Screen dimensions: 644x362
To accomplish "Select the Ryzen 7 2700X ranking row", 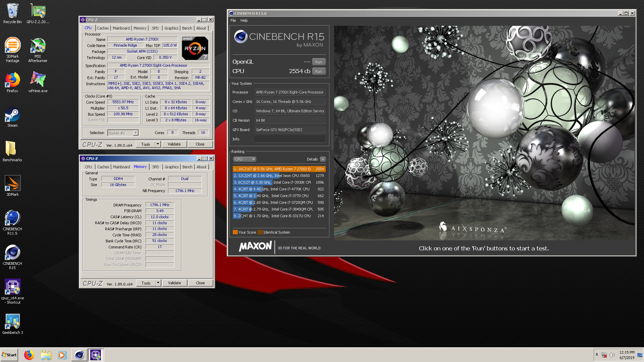I will click(x=279, y=169).
